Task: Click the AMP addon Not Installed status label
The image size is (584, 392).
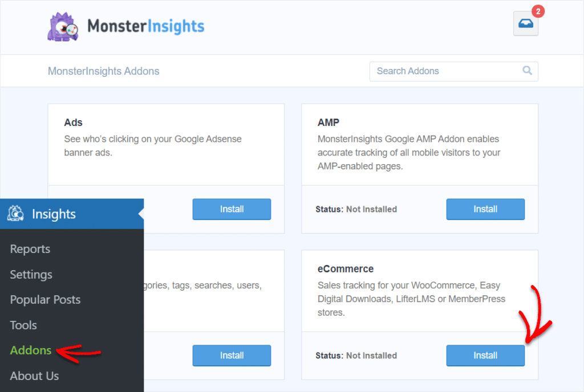Action: [x=356, y=209]
